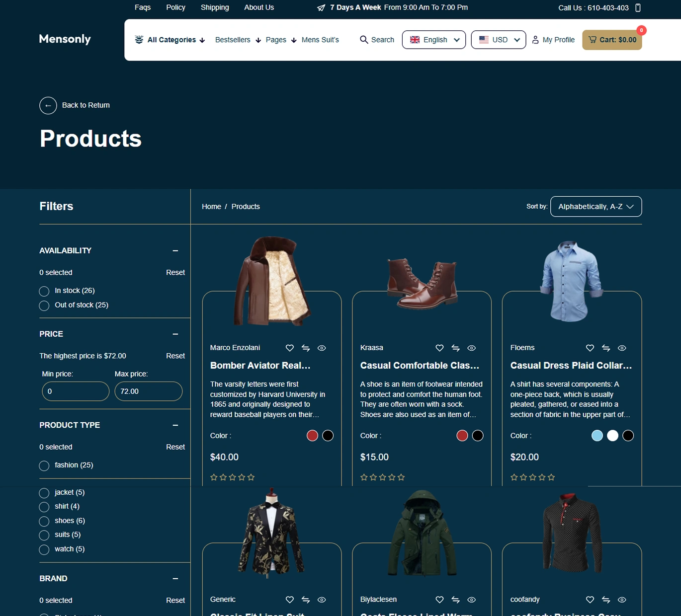Compare the Kraasa casual shoes
681x616 pixels.
[x=455, y=348]
